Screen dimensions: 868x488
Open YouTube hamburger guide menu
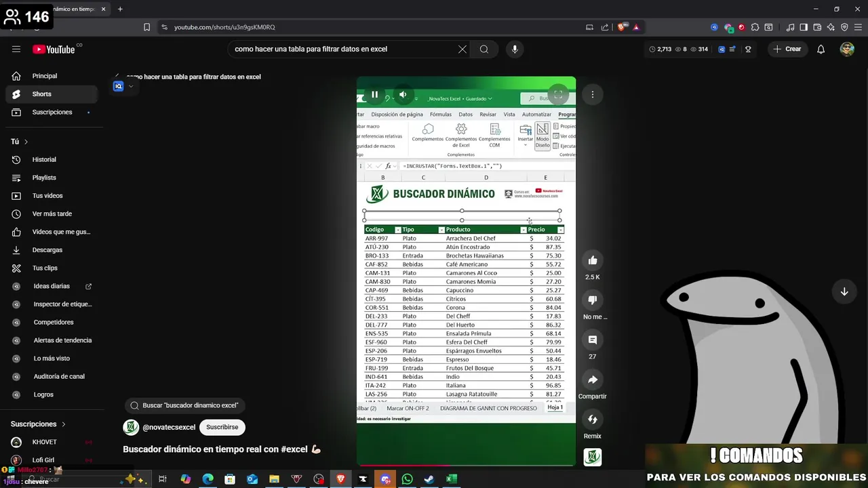[x=16, y=49]
